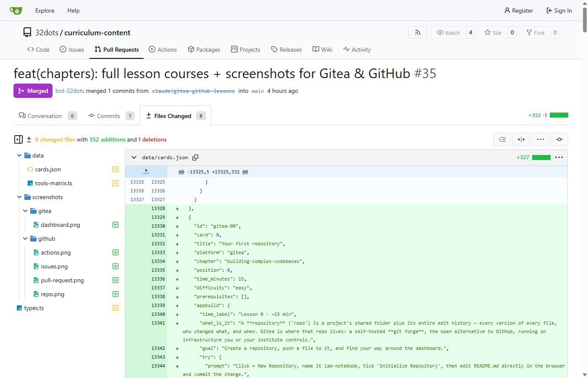
Task: Select tools-matrix.ts in the file tree
Action: coord(53,183)
